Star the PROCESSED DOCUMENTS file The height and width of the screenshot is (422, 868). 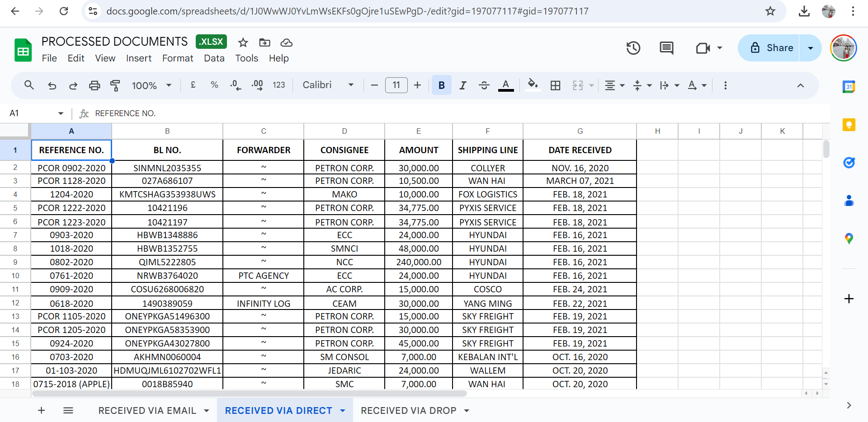pyautogui.click(x=243, y=42)
